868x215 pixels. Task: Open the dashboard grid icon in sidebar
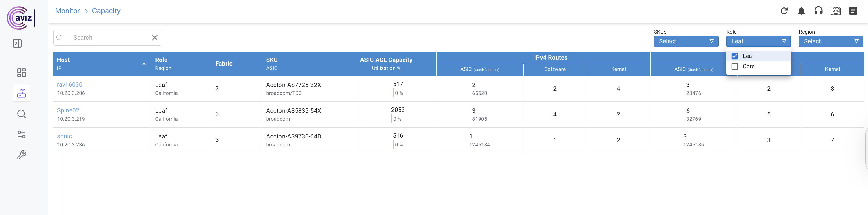tap(22, 73)
